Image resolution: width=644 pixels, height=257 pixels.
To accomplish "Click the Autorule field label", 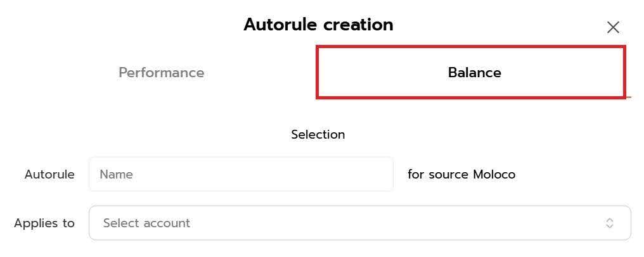I will (x=49, y=174).
